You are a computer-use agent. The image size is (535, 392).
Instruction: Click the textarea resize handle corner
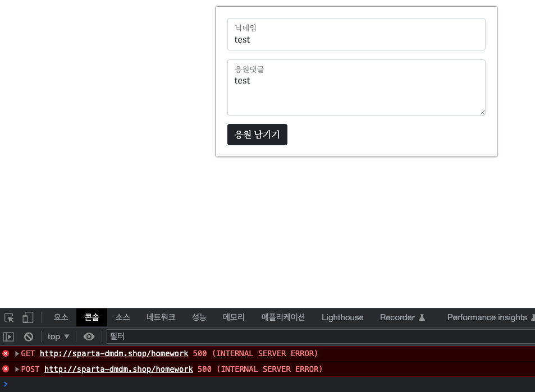click(482, 113)
